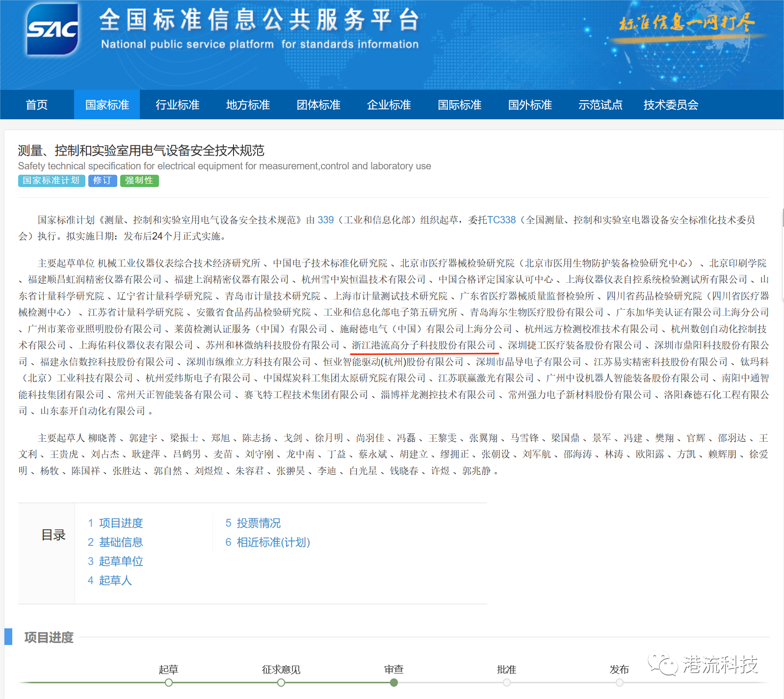Open the 首页 navigation tab
Image resolution: width=784 pixels, height=699 pixels.
[x=37, y=105]
